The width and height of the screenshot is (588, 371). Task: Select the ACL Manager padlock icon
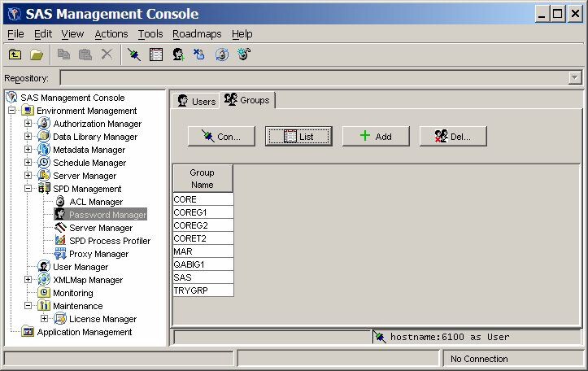pos(60,202)
